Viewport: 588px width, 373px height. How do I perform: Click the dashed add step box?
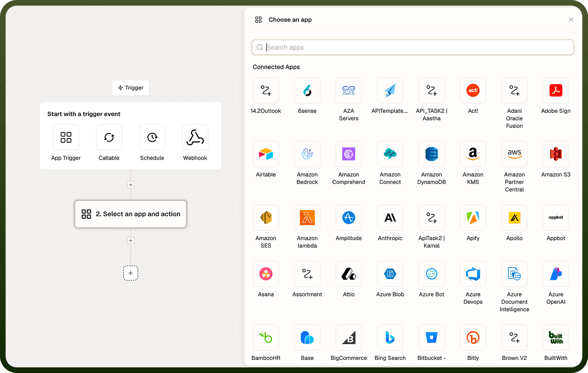[131, 273]
